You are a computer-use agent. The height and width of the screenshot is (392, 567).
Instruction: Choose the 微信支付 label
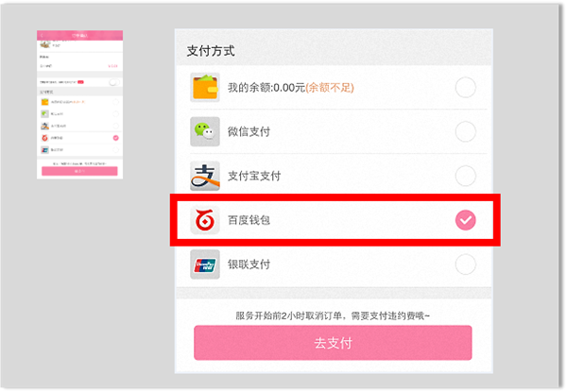tap(249, 132)
